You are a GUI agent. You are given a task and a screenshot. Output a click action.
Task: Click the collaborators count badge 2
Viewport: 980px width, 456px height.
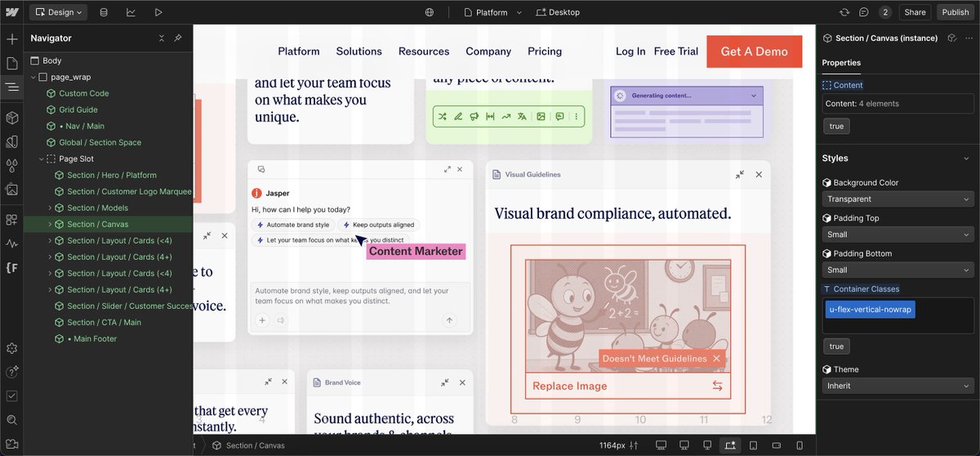point(885,12)
